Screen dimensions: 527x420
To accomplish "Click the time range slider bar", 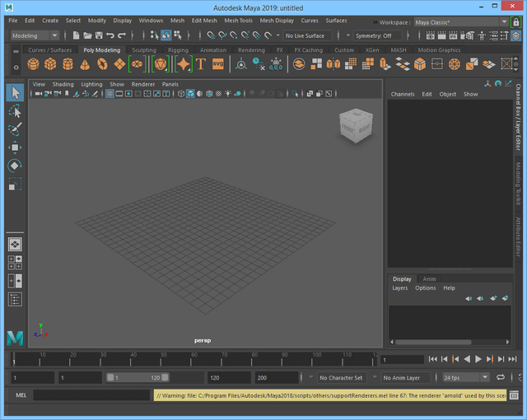I will pos(136,377).
